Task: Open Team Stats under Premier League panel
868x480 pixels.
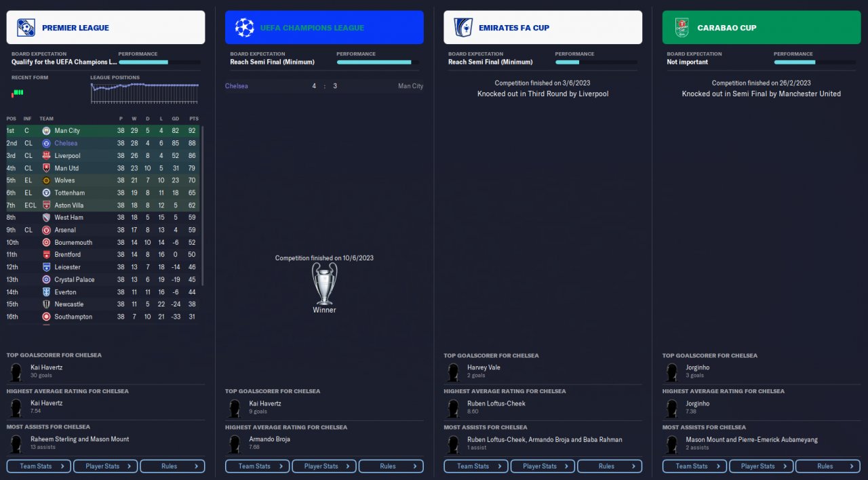Action: pos(39,466)
